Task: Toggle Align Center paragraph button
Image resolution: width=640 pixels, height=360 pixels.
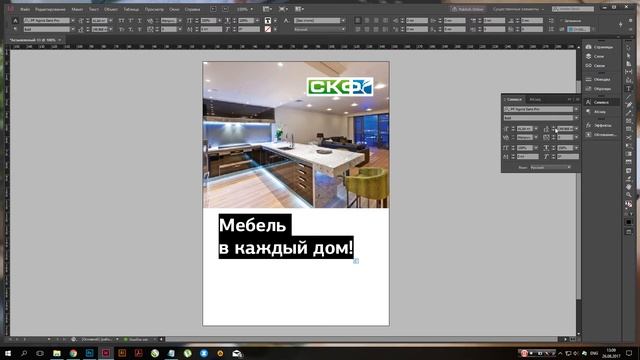Action: click(x=367, y=20)
